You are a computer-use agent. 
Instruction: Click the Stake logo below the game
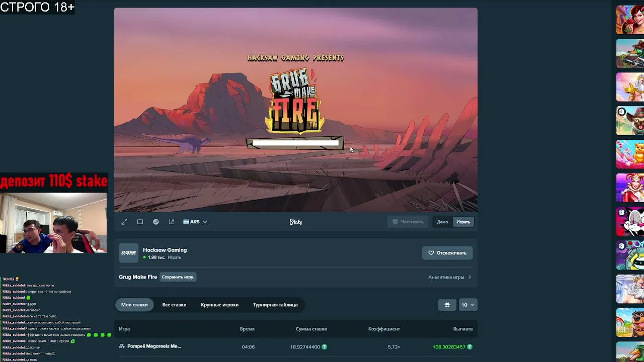(296, 222)
